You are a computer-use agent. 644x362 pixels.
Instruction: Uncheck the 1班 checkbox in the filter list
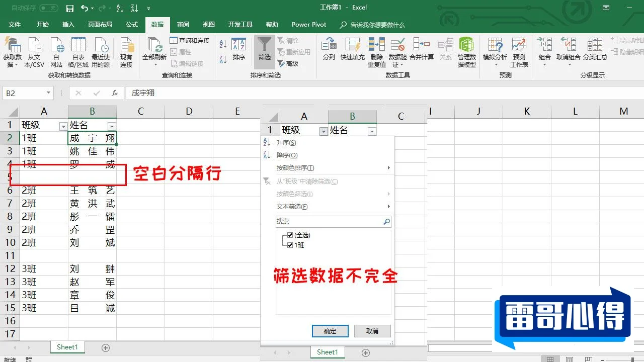click(x=290, y=245)
